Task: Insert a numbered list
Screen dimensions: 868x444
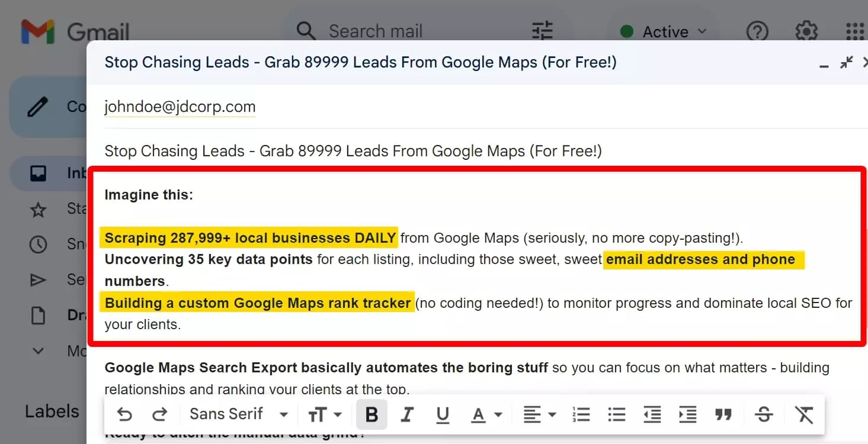Action: pos(581,414)
